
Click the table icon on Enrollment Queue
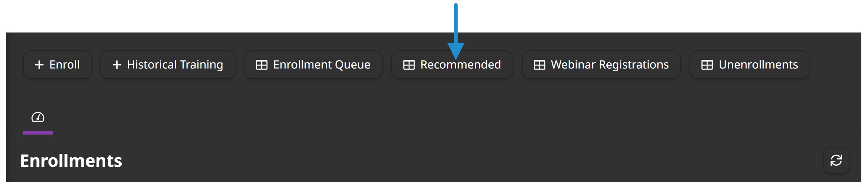(262, 65)
